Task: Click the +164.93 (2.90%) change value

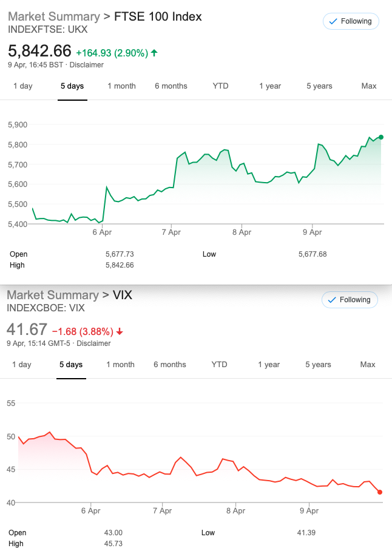Action: pyautogui.click(x=112, y=53)
